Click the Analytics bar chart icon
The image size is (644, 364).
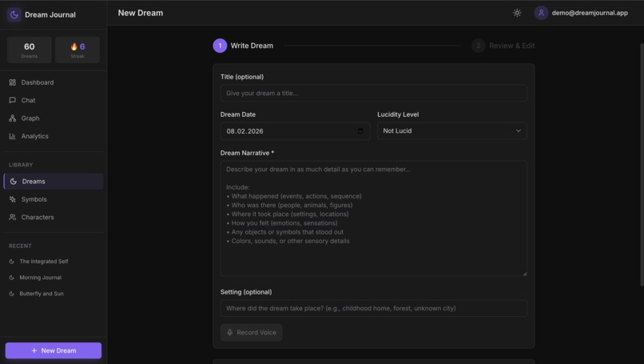[x=12, y=136]
